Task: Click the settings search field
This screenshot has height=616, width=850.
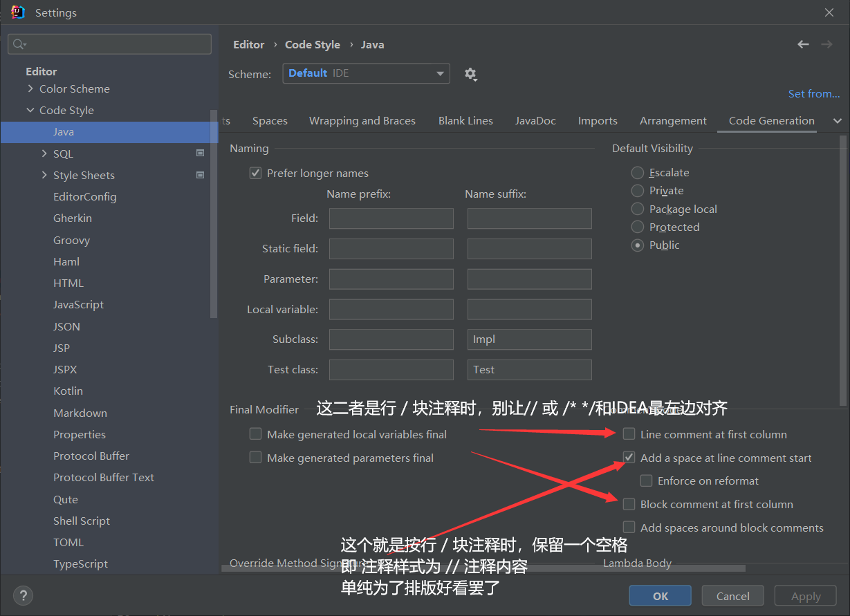Action: (x=109, y=44)
